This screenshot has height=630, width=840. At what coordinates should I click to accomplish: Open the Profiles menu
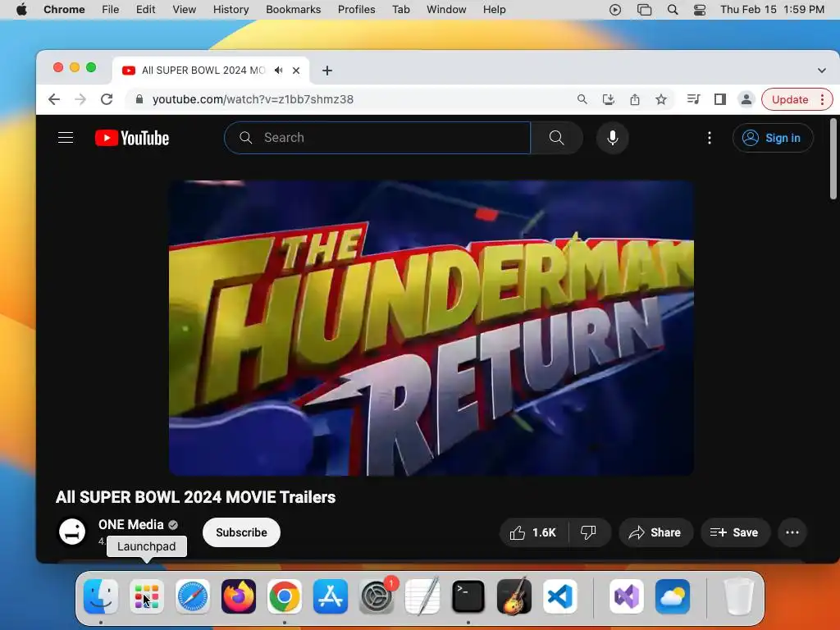356,9
